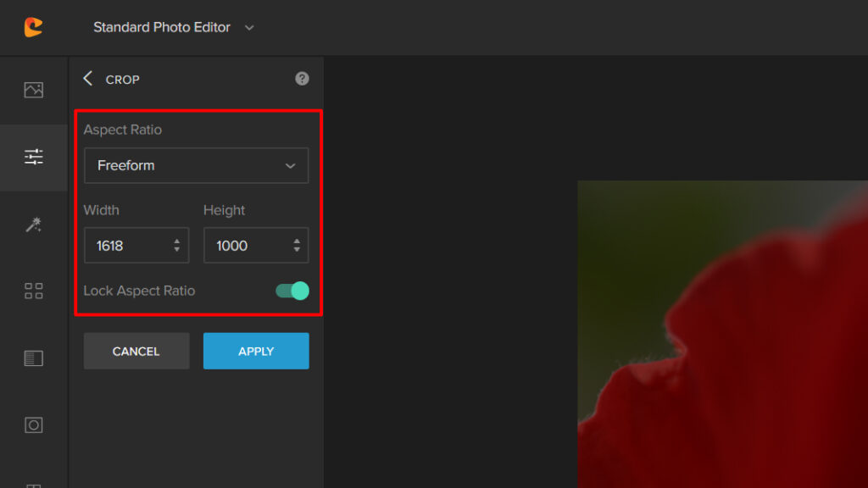Open the image manager sidebar icon
This screenshot has width=868, height=488.
click(33, 90)
